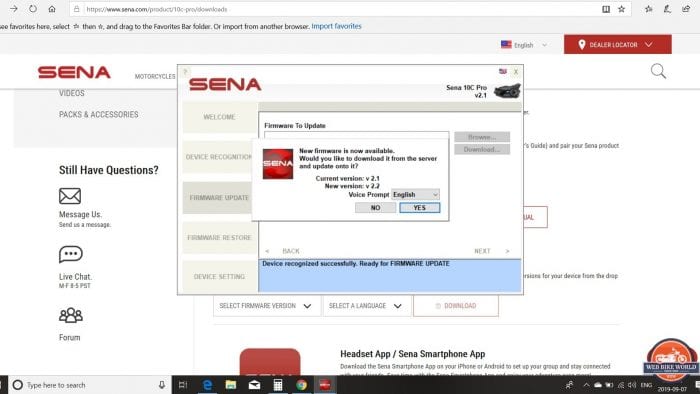Click YES to download new firmware
The height and width of the screenshot is (394, 700).
420,207
